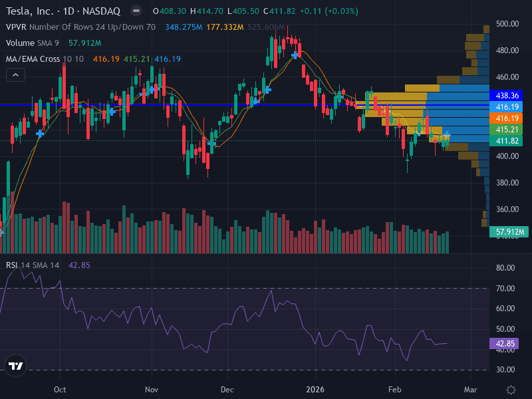Image resolution: width=532 pixels, height=399 pixels.
Task: Click the H414.70 high value in header
Action: point(207,11)
